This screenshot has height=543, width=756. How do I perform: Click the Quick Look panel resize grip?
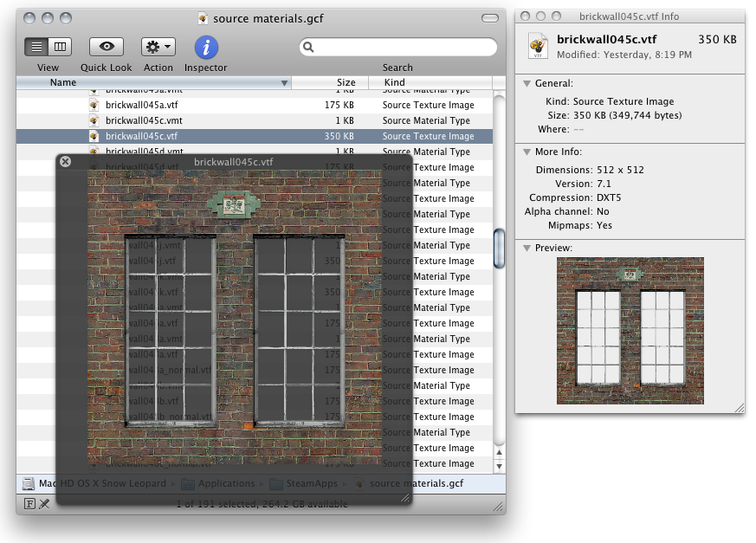[x=405, y=499]
